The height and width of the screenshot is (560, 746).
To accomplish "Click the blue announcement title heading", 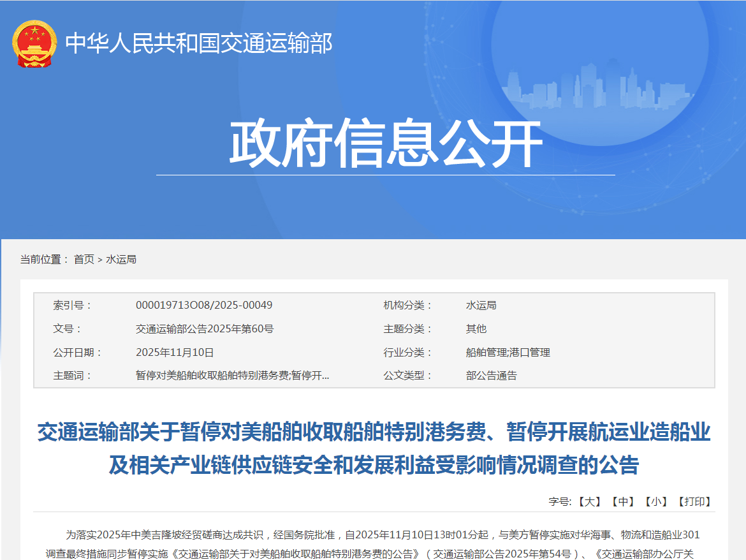I will click(374, 448).
